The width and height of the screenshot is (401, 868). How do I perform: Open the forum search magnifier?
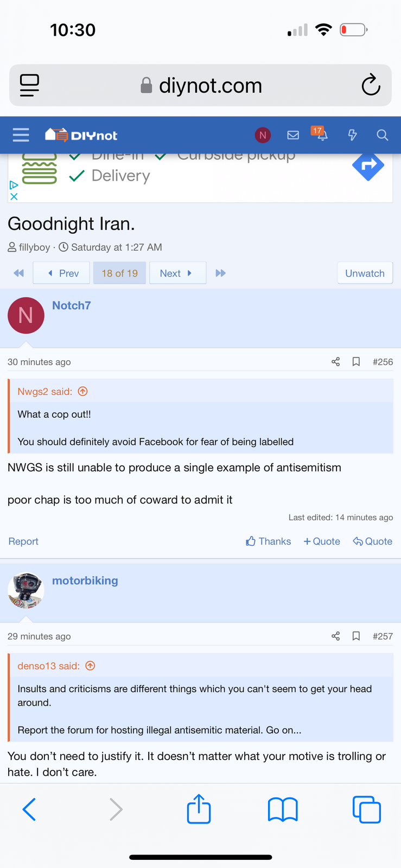pyautogui.click(x=382, y=135)
